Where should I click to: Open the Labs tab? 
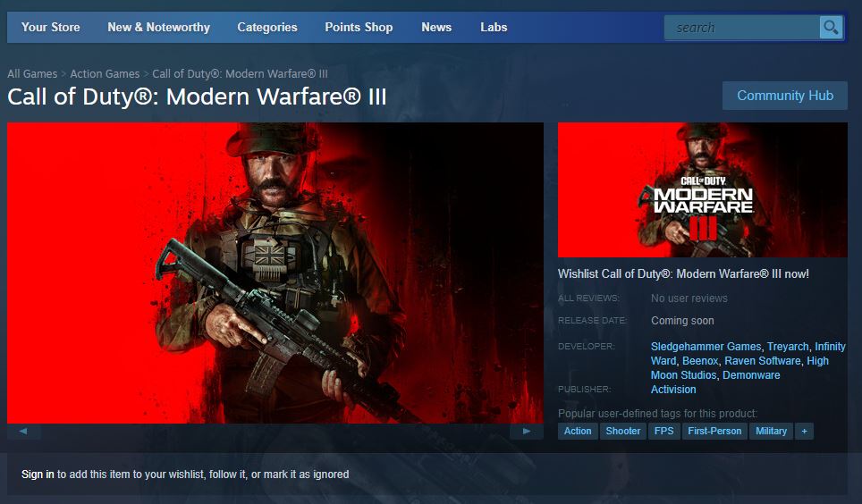click(494, 27)
